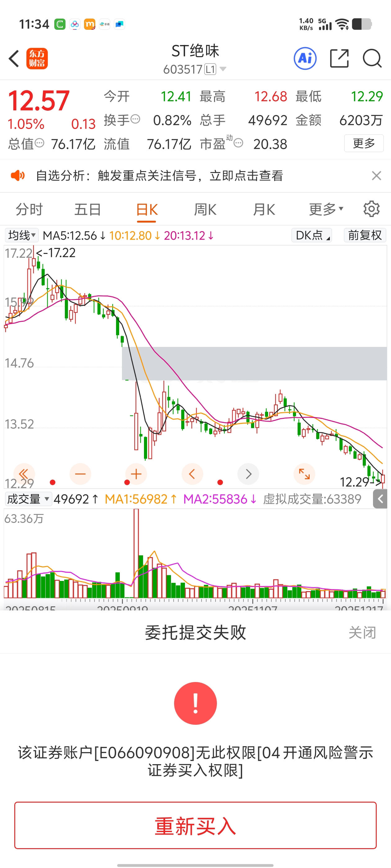Tap the 今开 12.41 value
Screen dimensions: 391x868
176,96
